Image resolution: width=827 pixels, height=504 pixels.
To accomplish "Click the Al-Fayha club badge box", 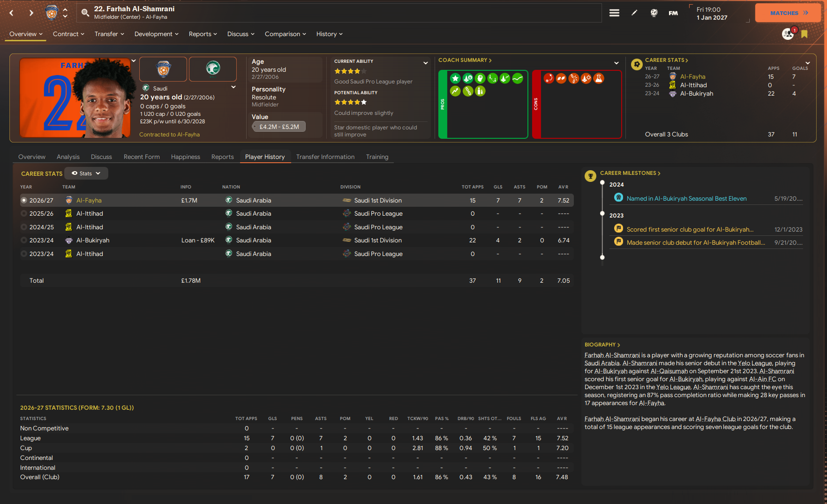I will 163,69.
